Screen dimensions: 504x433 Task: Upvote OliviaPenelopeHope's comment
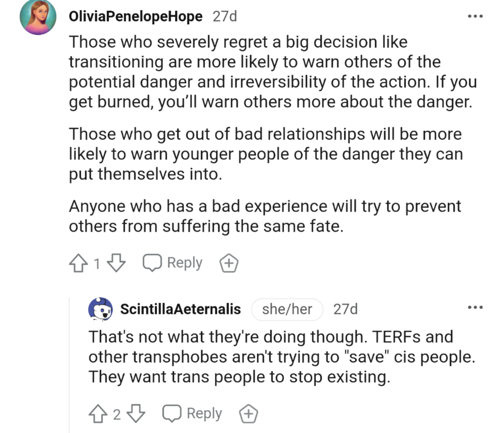78,263
